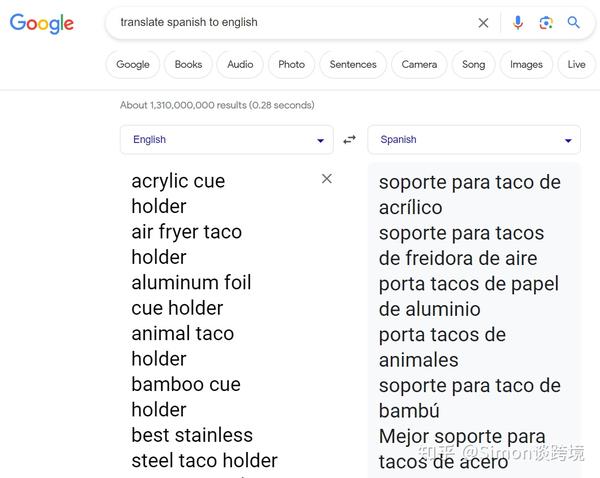Select the Photo filter chip

point(291,64)
